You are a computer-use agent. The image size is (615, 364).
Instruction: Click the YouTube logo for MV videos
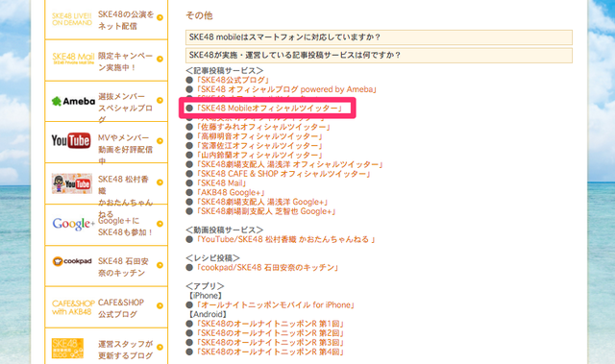click(x=71, y=140)
